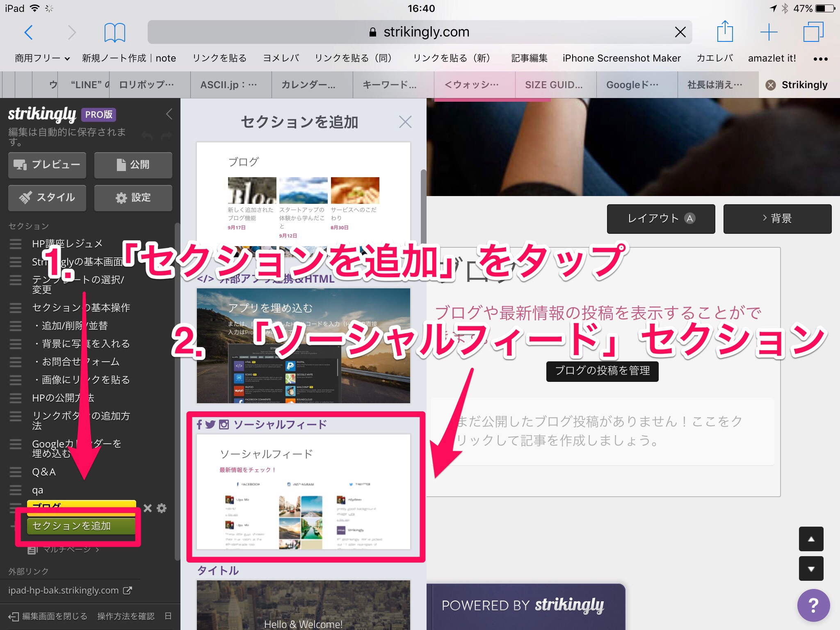Delete ブログ section with X icon
840x630 pixels.
[148, 508]
